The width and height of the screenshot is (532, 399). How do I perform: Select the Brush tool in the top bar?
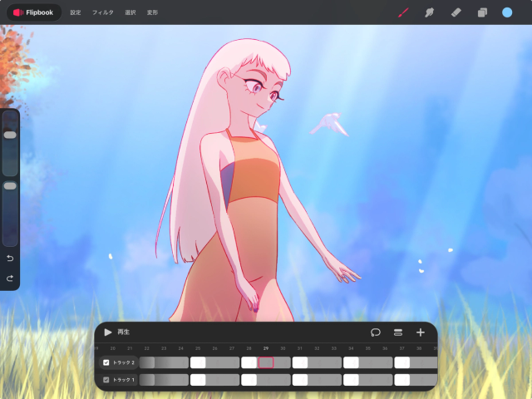(403, 12)
